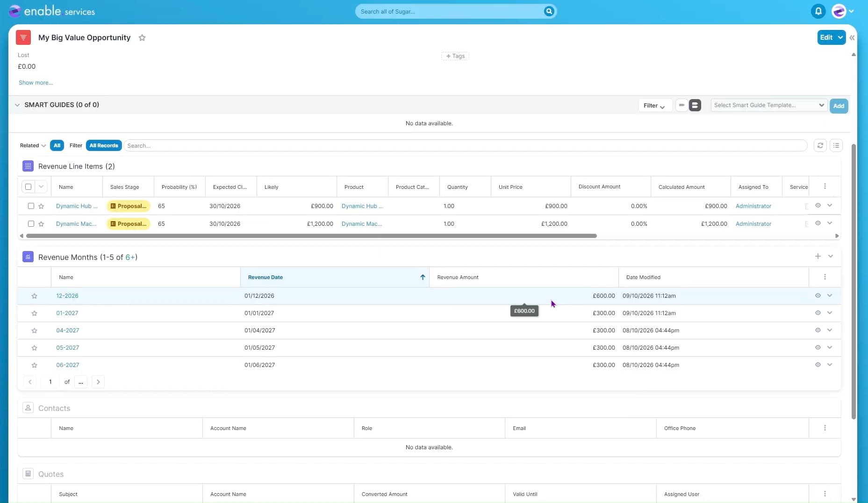The width and height of the screenshot is (868, 503).
Task: Expand row actions for 06-2027
Action: pos(830,365)
